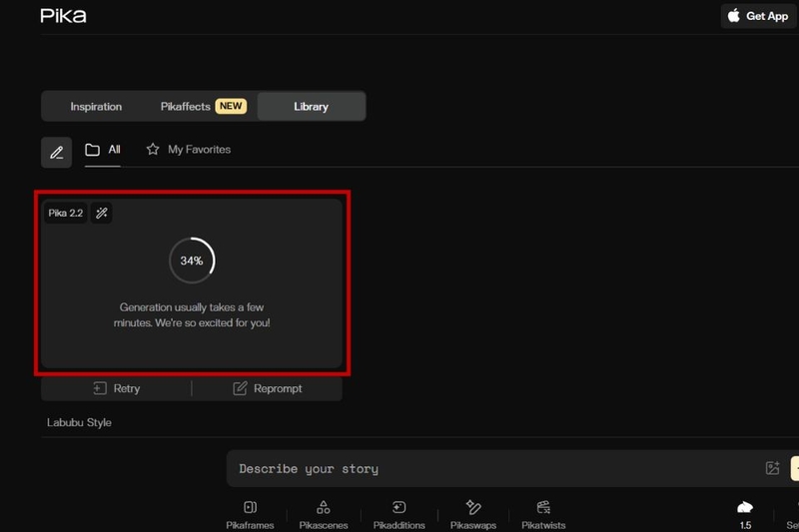799x532 pixels.
Task: Click the Pika logo
Action: click(63, 16)
